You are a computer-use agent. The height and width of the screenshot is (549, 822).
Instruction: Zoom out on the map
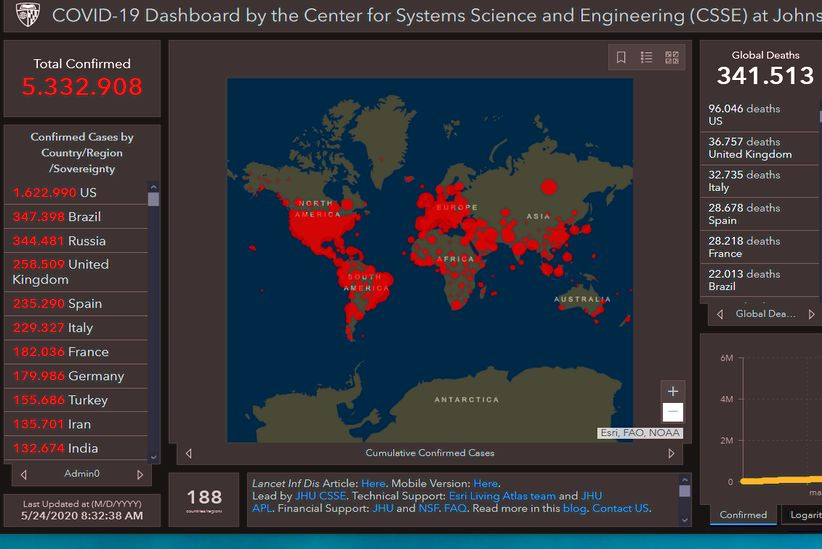pos(673,412)
